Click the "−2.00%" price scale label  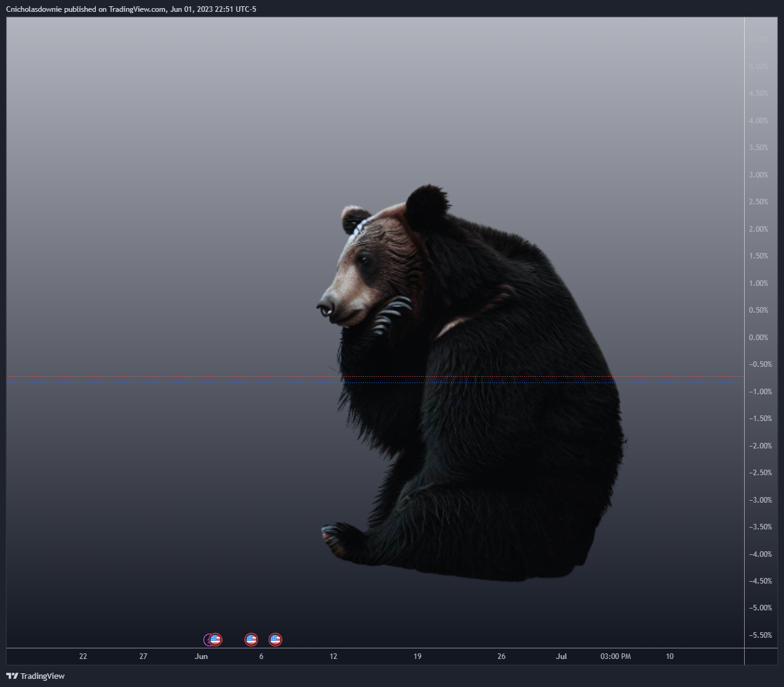(x=760, y=446)
